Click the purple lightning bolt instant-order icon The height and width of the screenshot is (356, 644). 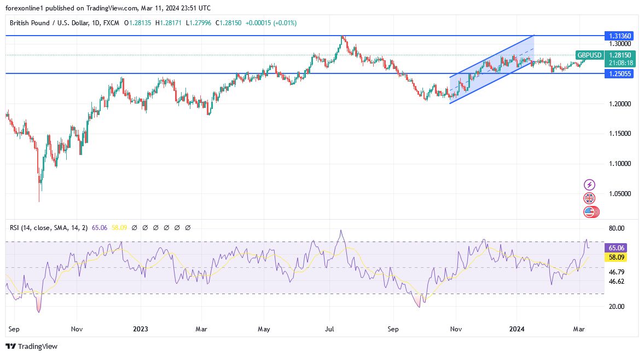pyautogui.click(x=589, y=184)
